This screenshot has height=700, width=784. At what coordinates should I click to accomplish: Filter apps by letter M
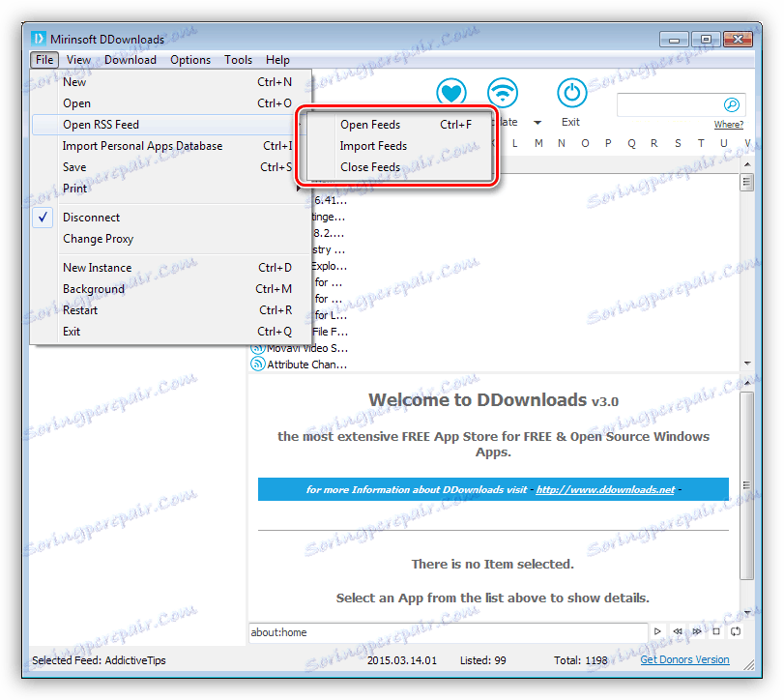click(538, 143)
